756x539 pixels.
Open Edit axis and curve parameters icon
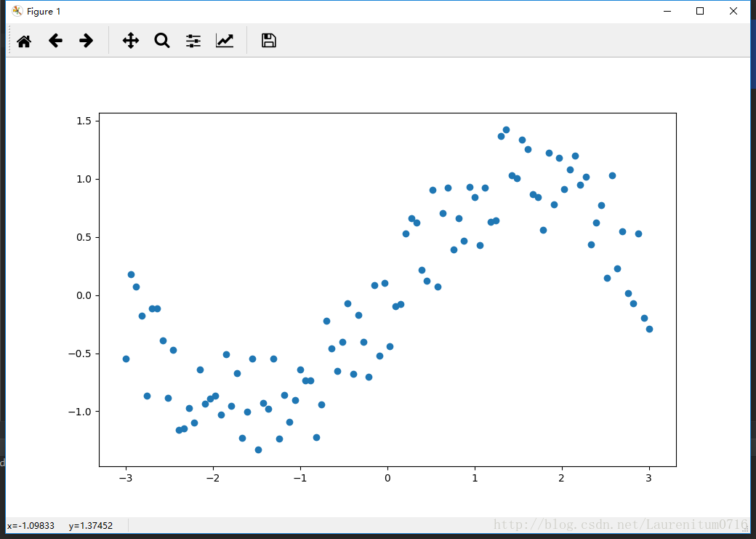click(x=225, y=41)
